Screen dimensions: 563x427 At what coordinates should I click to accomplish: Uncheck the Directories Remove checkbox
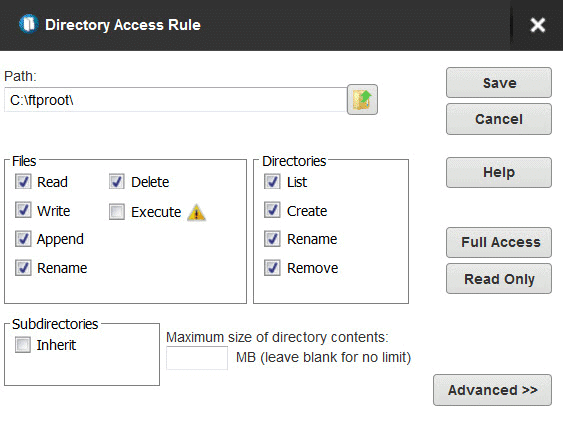(x=272, y=268)
